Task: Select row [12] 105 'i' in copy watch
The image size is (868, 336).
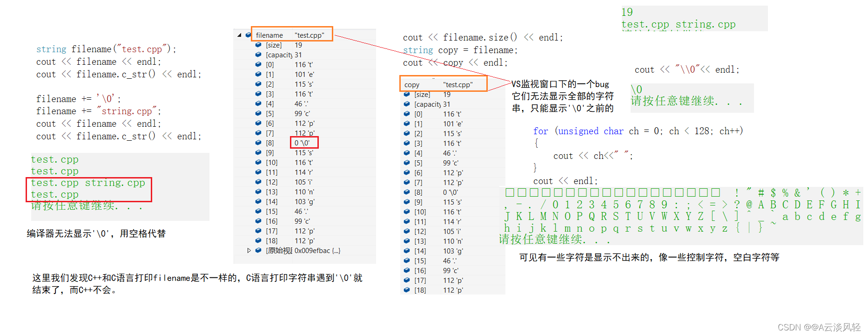Action: (454, 232)
